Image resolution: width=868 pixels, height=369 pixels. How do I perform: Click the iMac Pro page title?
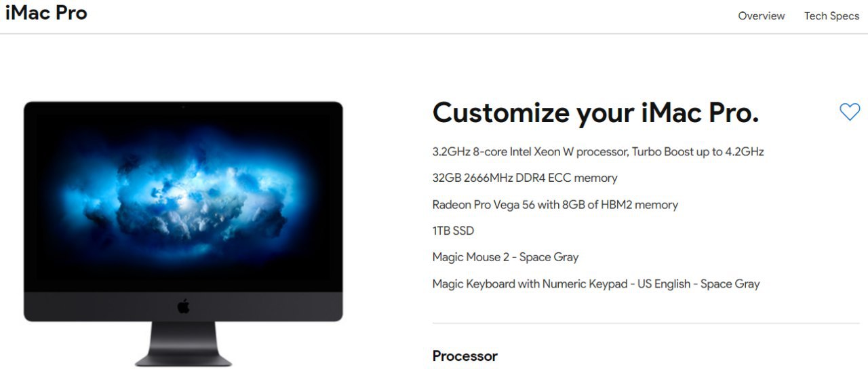tap(46, 13)
